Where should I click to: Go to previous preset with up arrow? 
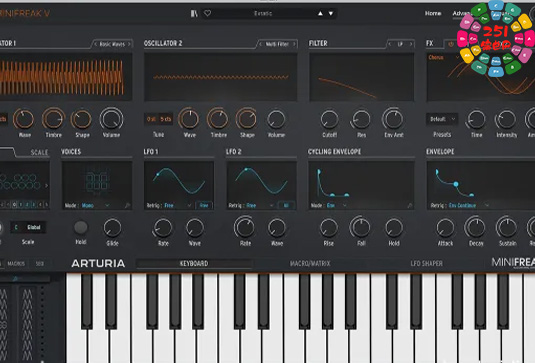[x=320, y=13]
